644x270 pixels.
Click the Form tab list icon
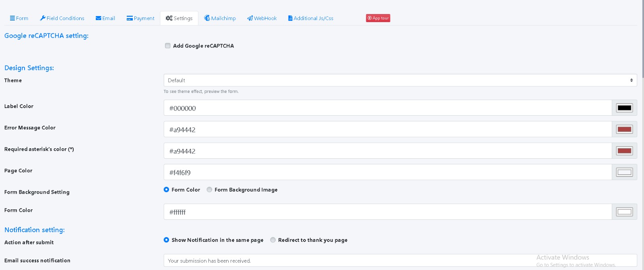pyautogui.click(x=12, y=18)
